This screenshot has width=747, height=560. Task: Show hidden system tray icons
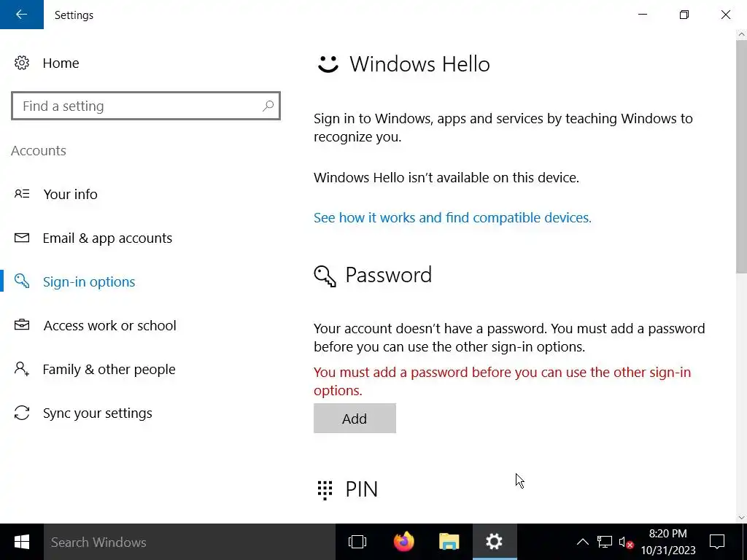tap(583, 542)
